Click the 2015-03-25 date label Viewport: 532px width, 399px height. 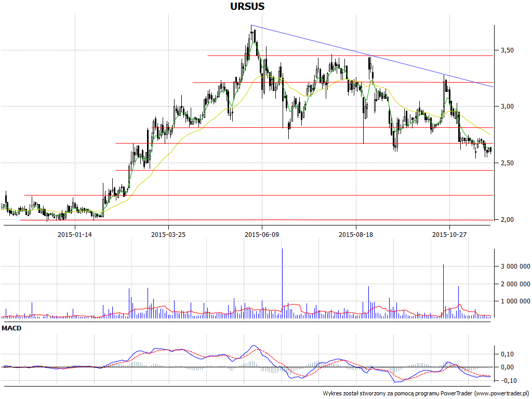click(168, 234)
